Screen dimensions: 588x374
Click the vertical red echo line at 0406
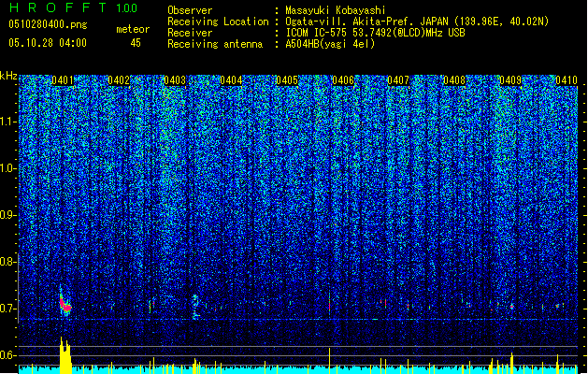330,301
